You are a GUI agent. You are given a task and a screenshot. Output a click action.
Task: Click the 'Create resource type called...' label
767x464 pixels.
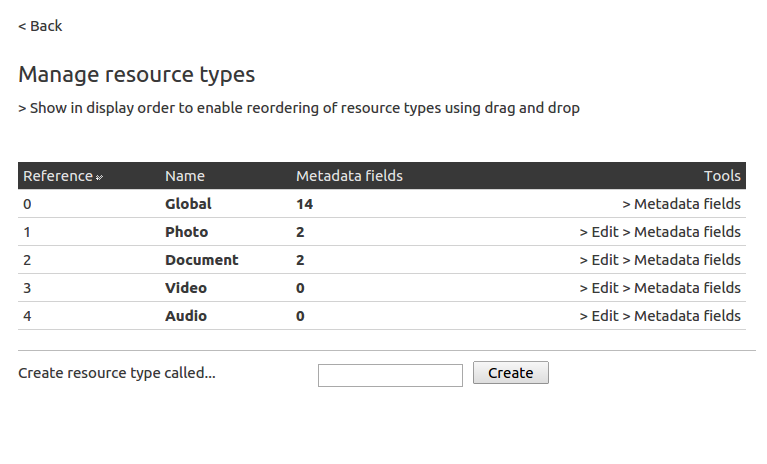click(x=117, y=373)
